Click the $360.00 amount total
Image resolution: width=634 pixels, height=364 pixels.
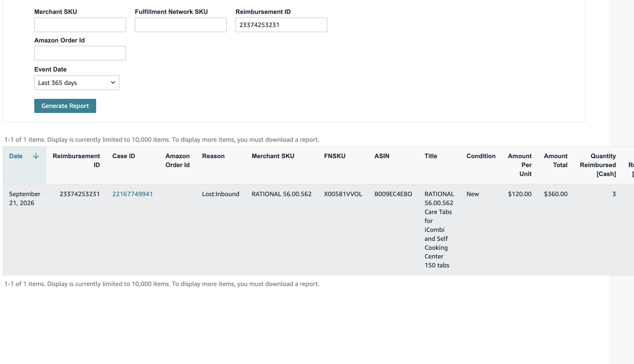pyautogui.click(x=556, y=194)
